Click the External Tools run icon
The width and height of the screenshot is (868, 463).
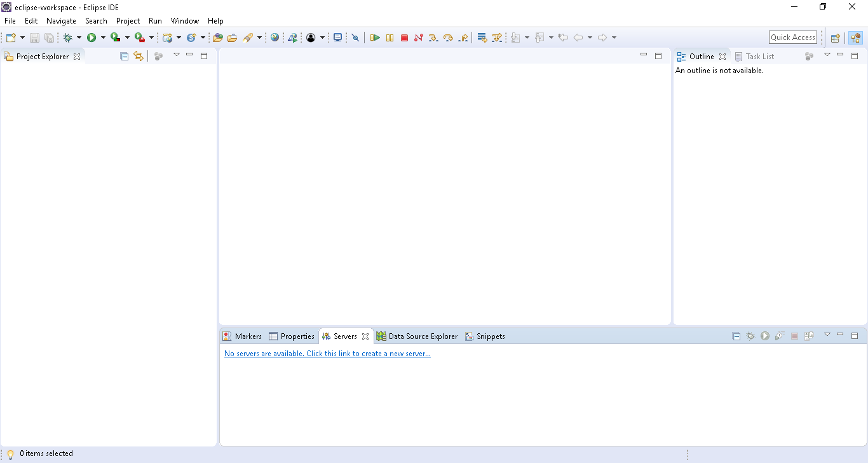click(140, 38)
